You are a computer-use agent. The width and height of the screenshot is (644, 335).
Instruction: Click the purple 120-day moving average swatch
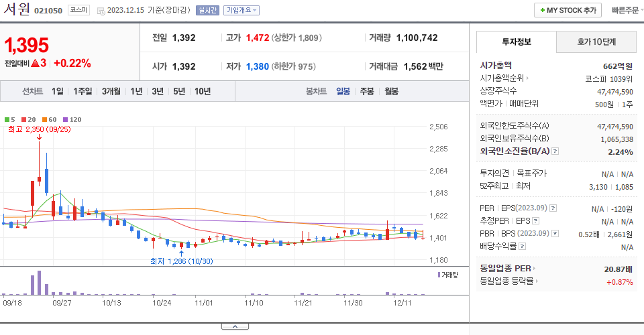(65, 120)
